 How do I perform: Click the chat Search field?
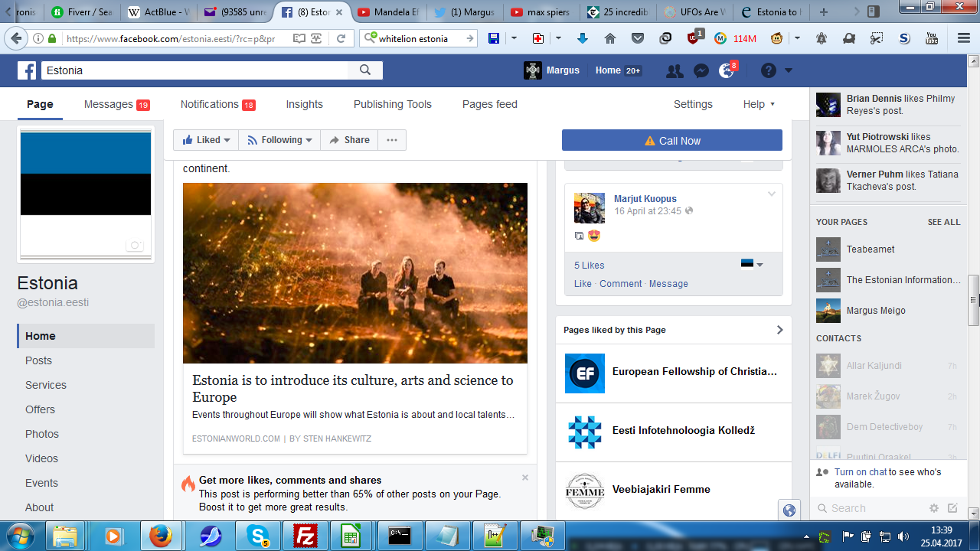click(x=869, y=508)
